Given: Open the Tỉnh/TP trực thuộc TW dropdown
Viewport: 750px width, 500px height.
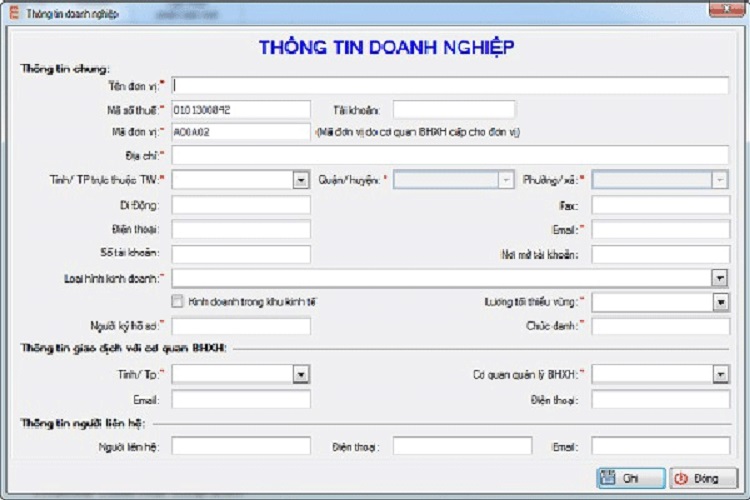Looking at the screenshot, I should (301, 180).
